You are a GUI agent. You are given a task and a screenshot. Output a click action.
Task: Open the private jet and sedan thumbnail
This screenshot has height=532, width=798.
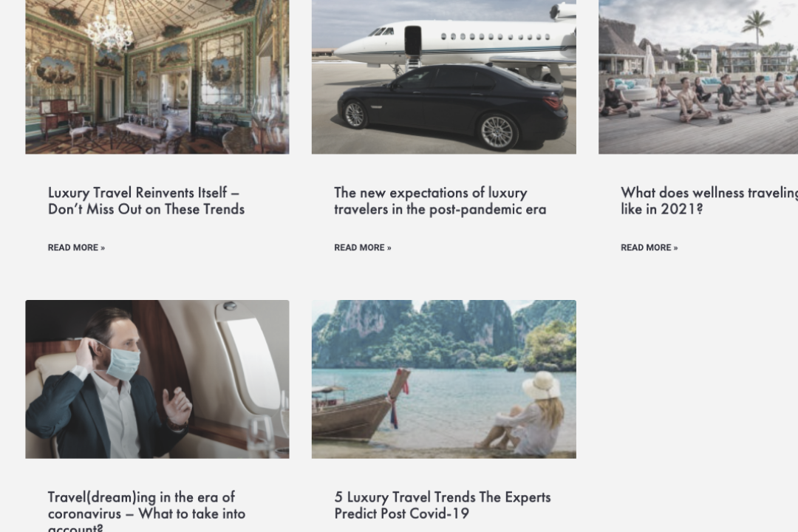(444, 77)
